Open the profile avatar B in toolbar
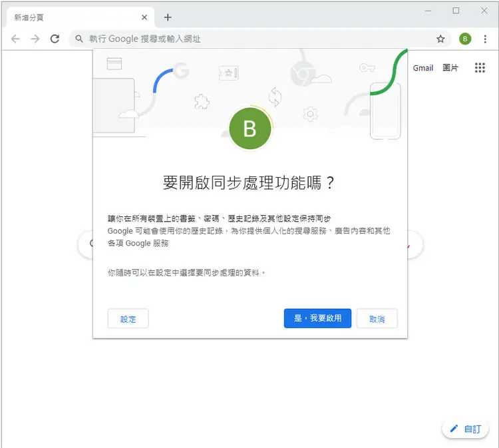This screenshot has width=499, height=448. point(465,39)
